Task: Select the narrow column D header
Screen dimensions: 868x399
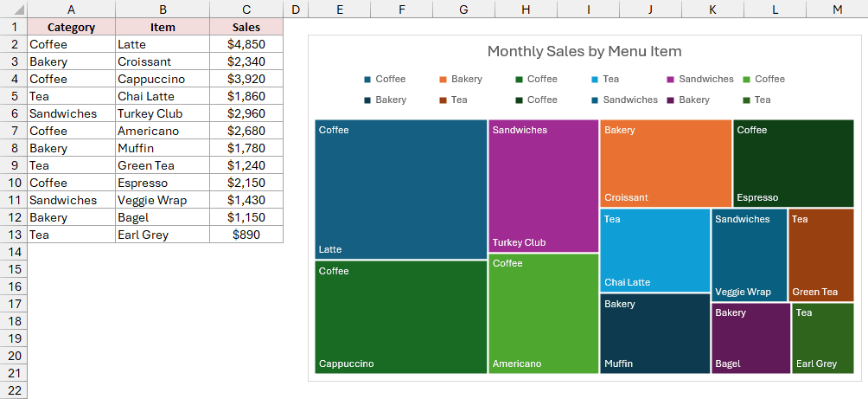Action: click(x=296, y=9)
